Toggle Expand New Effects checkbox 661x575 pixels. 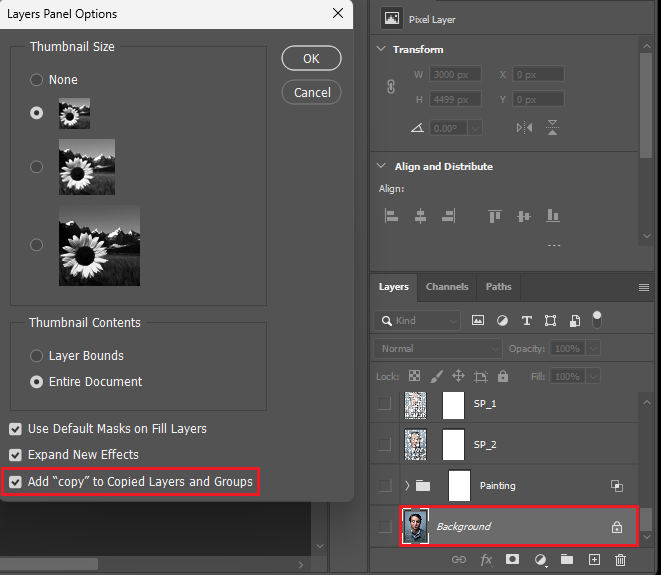click(x=15, y=455)
